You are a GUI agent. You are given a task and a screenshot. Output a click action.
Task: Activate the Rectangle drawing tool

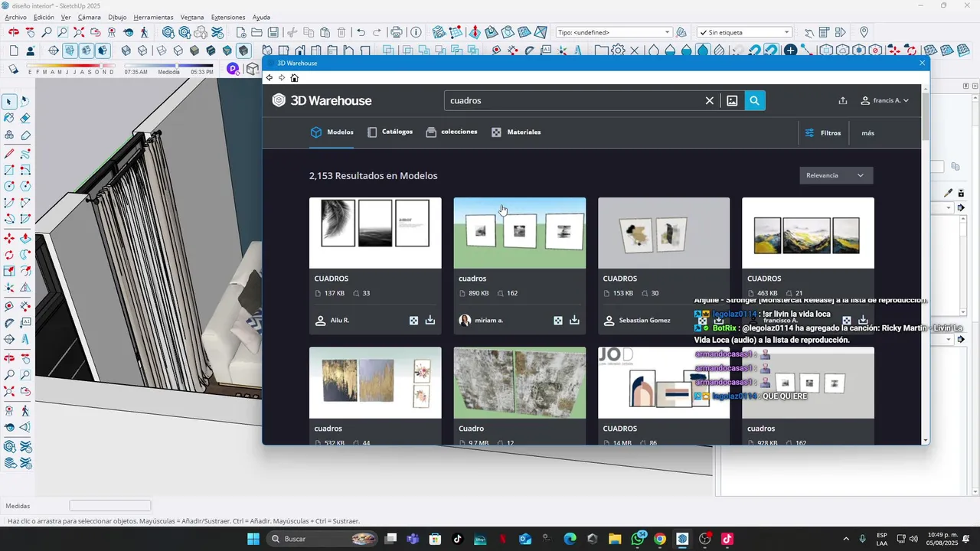point(9,170)
